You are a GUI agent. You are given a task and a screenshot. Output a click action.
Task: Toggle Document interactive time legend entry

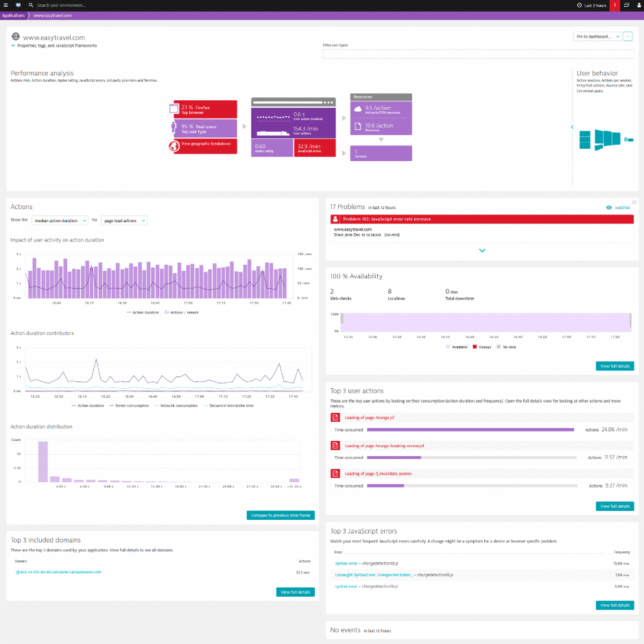[228, 406]
